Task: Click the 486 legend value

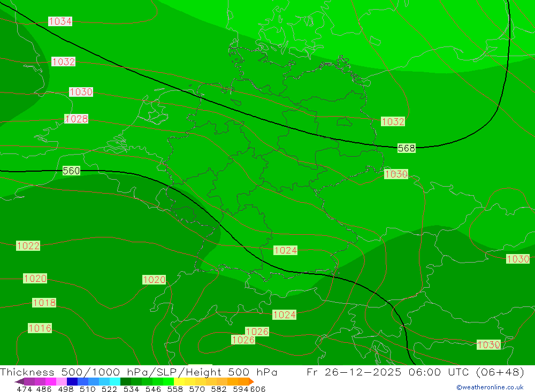Action: tap(44, 389)
